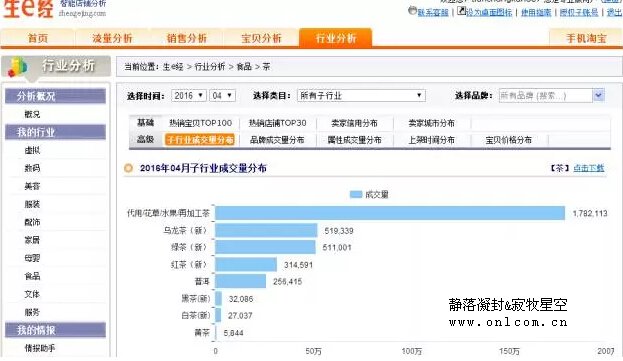Click the 点击下载 link

pyautogui.click(x=589, y=168)
